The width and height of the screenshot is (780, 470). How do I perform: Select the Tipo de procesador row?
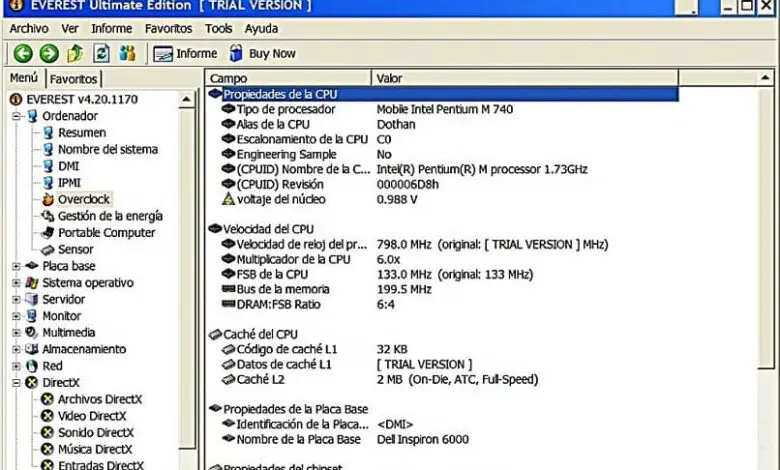click(x=443, y=109)
